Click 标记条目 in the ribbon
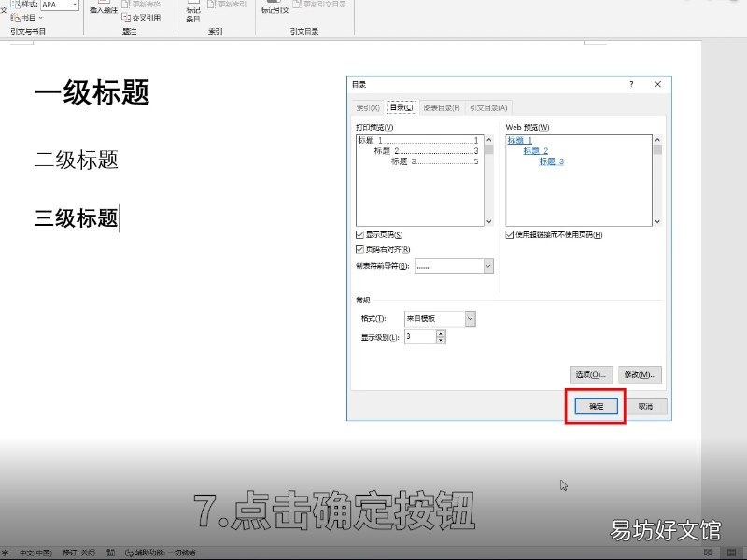The image size is (747, 560). tap(193, 11)
